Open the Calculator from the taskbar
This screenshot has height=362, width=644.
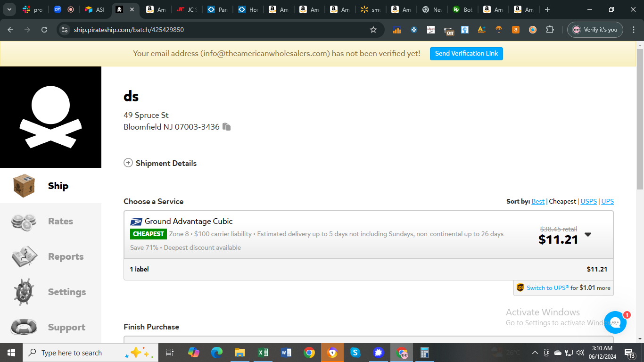425,353
